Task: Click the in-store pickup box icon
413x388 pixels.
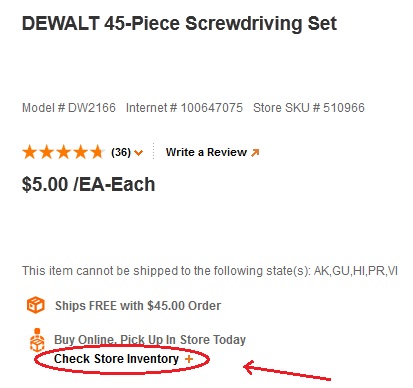Action: click(37, 340)
